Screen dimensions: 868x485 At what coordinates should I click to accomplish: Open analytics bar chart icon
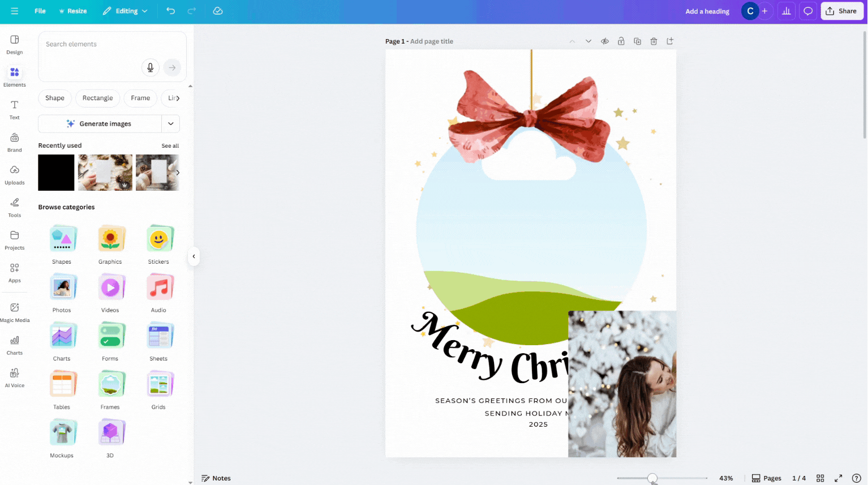point(786,11)
